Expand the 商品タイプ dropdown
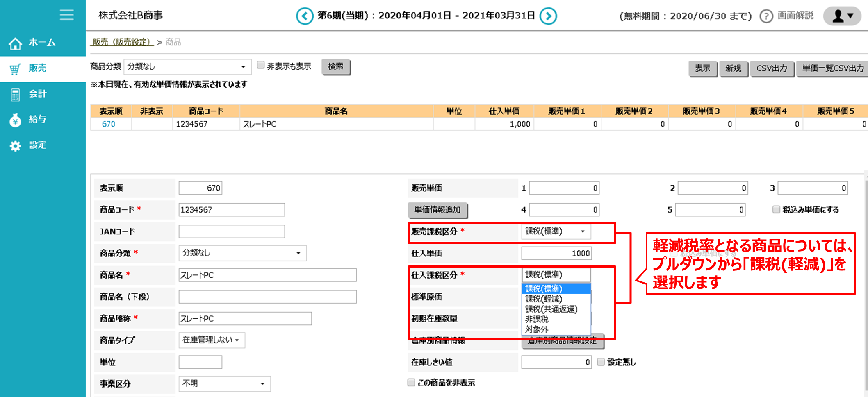 (212, 340)
